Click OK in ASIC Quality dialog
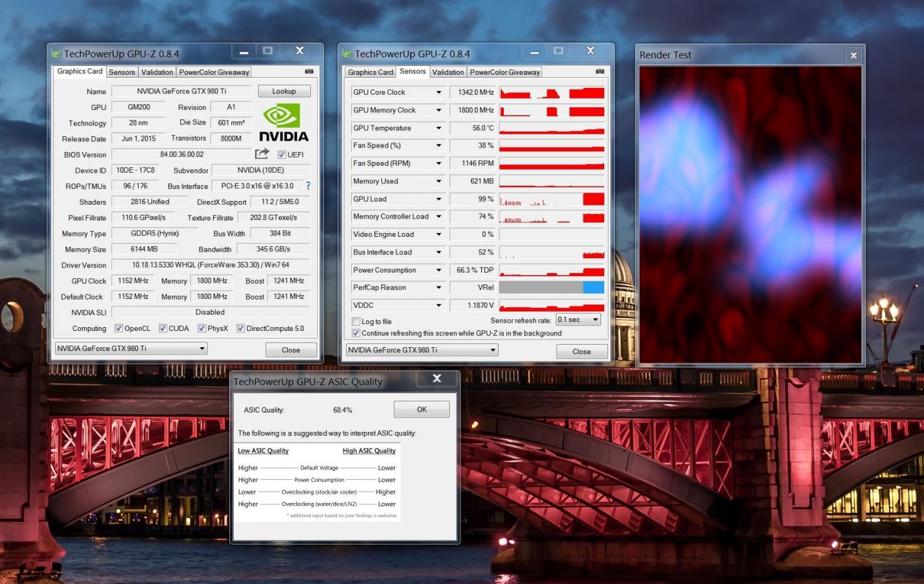Image resolution: width=924 pixels, height=584 pixels. click(x=421, y=409)
